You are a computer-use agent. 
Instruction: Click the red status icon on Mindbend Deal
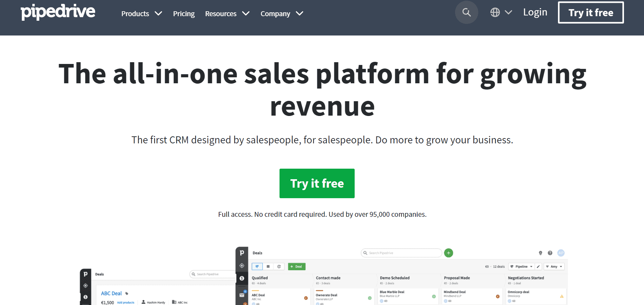pos(498,297)
